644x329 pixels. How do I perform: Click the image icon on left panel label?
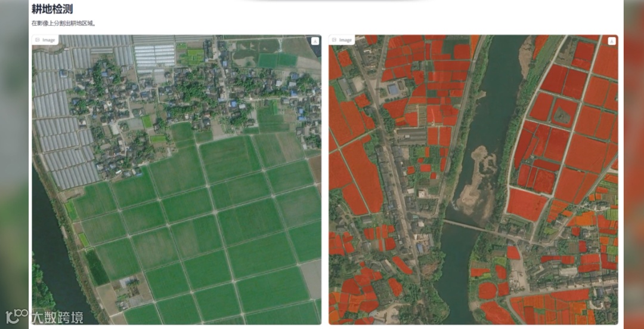(38, 40)
